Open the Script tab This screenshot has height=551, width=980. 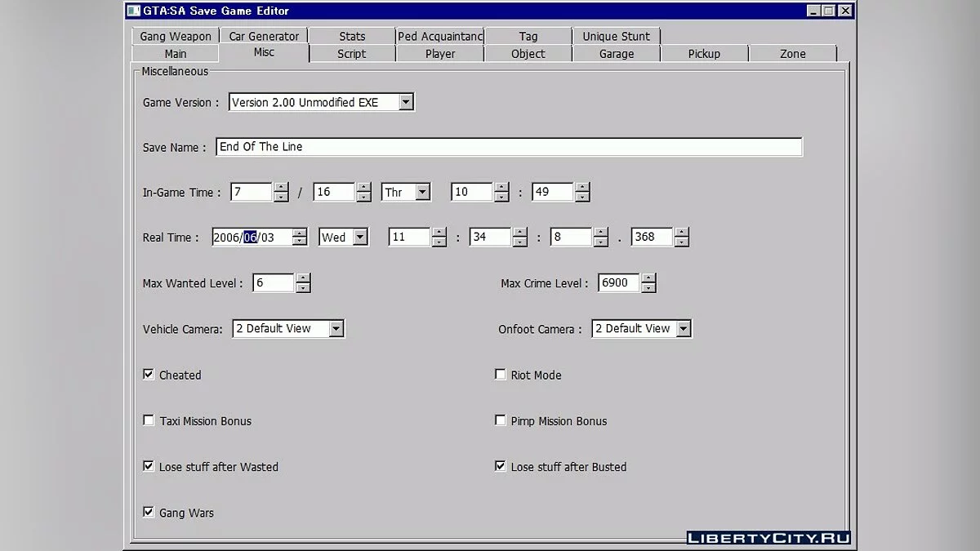pos(351,53)
